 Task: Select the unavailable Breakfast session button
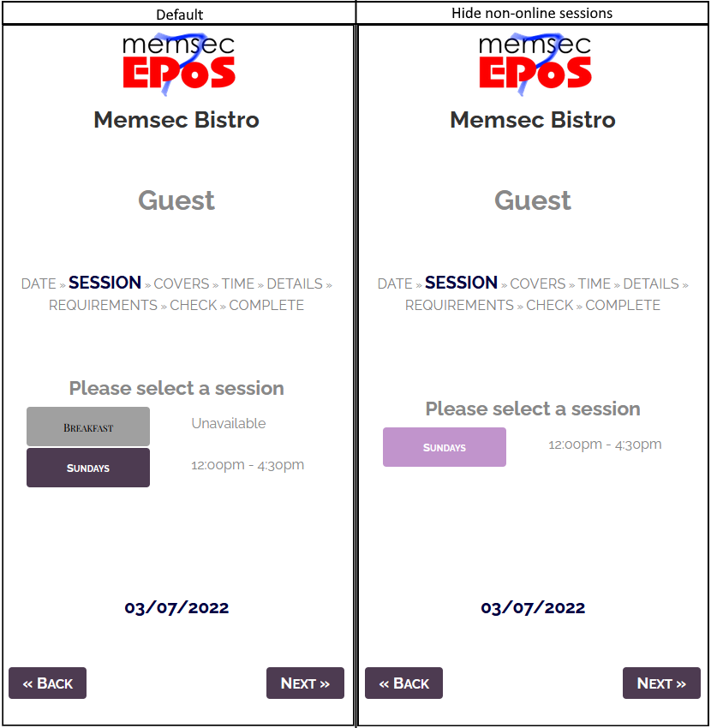click(88, 427)
